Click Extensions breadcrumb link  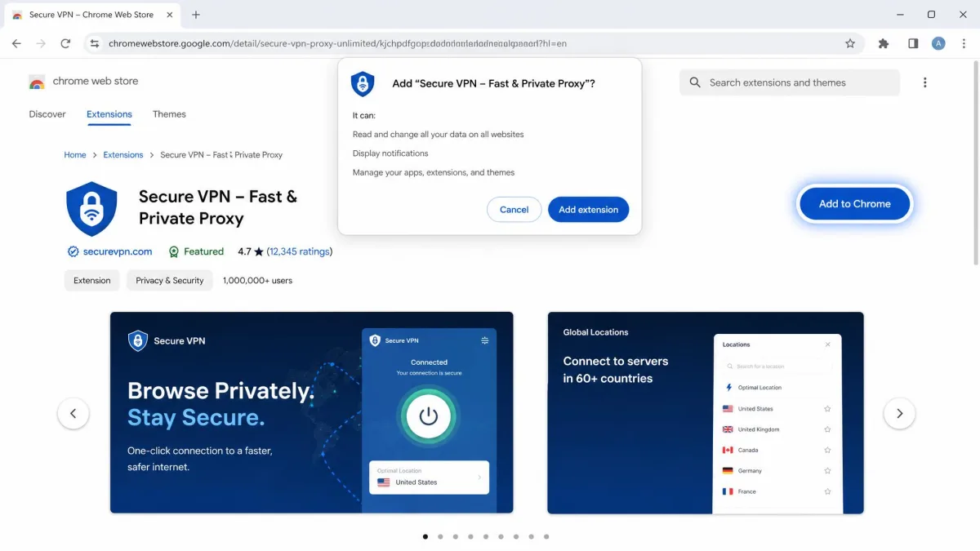pyautogui.click(x=123, y=154)
